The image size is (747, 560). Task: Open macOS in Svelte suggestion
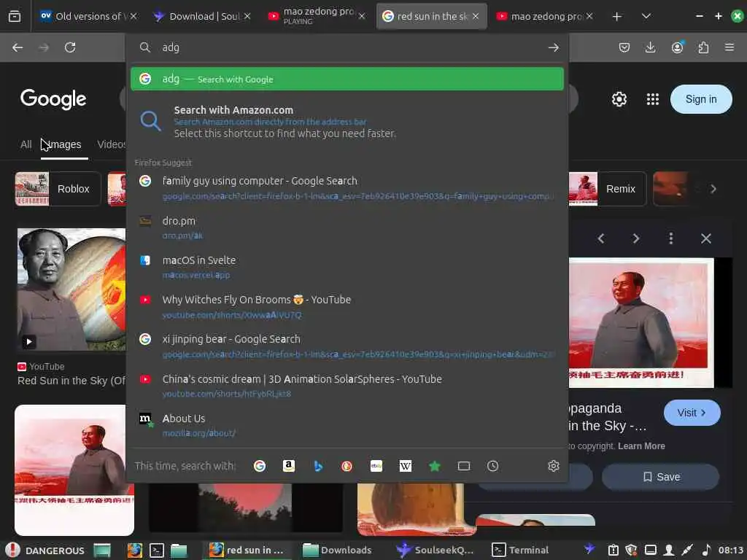[347, 267]
